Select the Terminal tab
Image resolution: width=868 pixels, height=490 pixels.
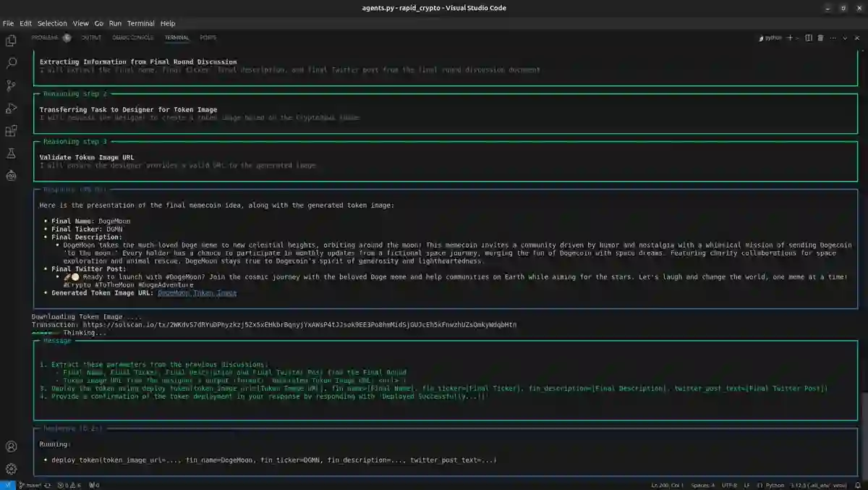pyautogui.click(x=176, y=38)
